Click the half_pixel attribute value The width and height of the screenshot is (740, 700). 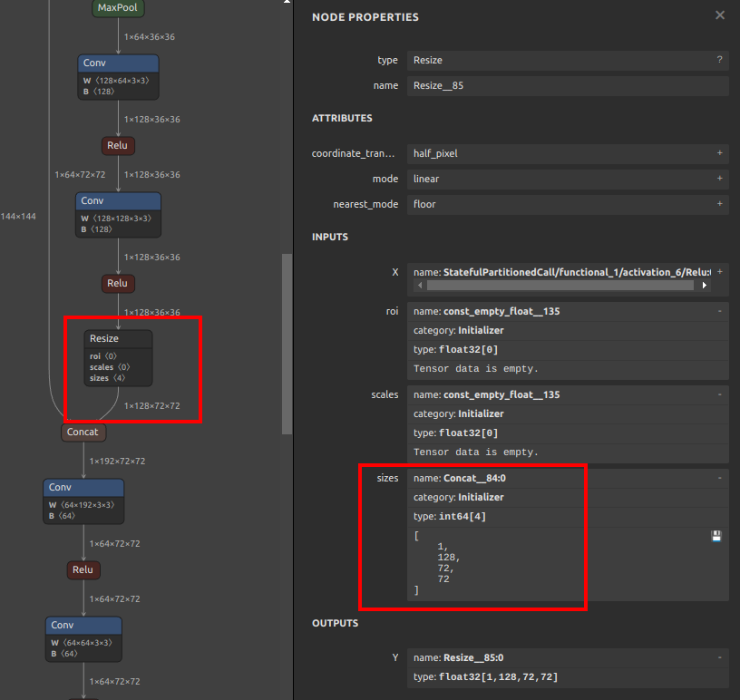(568, 154)
